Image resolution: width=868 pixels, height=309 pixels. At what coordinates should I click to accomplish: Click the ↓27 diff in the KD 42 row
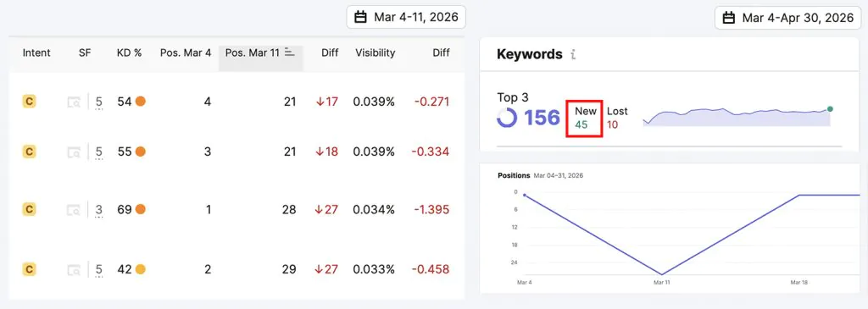[x=326, y=270]
